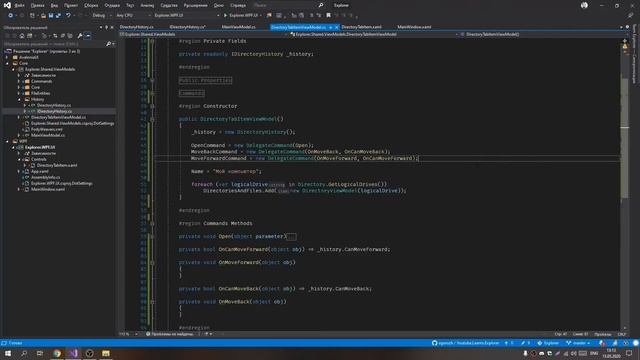Image resolution: width=640 pixels, height=360 pixels.
Task: Click the ENG keyboard language indicator
Action: point(594,353)
